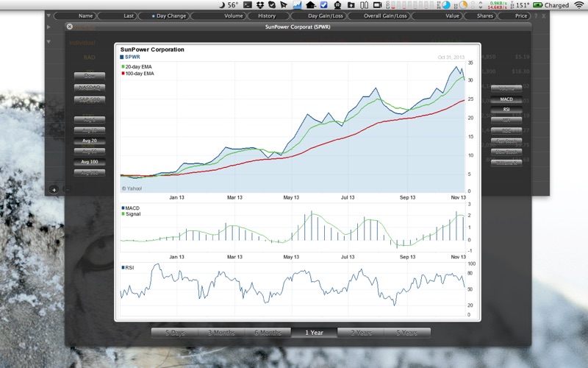Click the plus add-stock button

point(54,190)
